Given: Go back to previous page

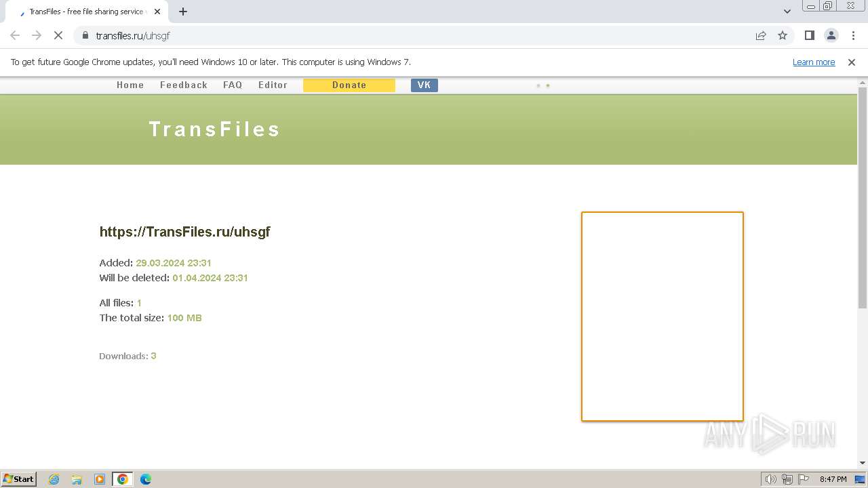Looking at the screenshot, I should (x=15, y=35).
